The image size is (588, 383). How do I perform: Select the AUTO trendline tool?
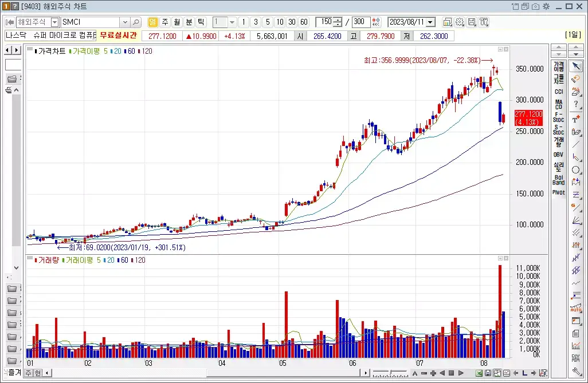(x=576, y=309)
